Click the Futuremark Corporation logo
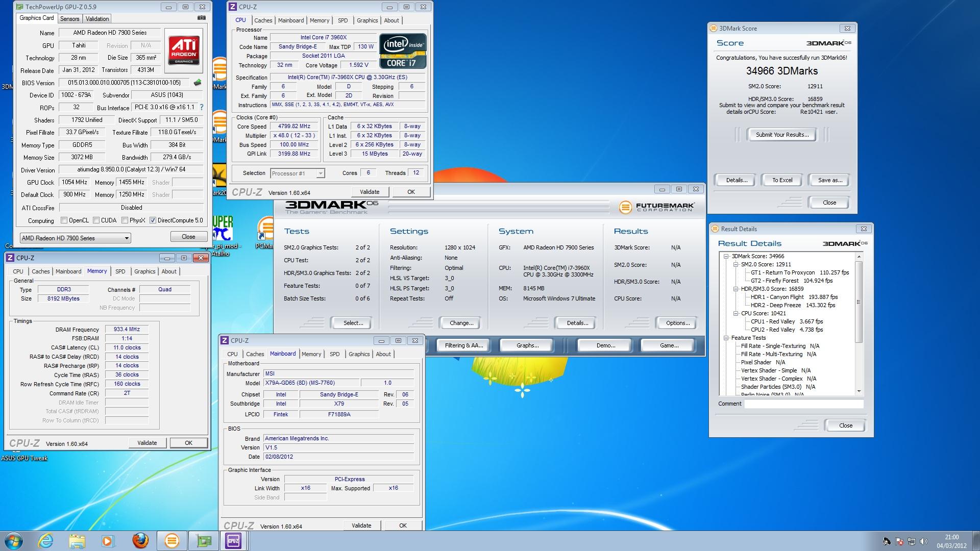980x551 pixels. click(x=656, y=207)
